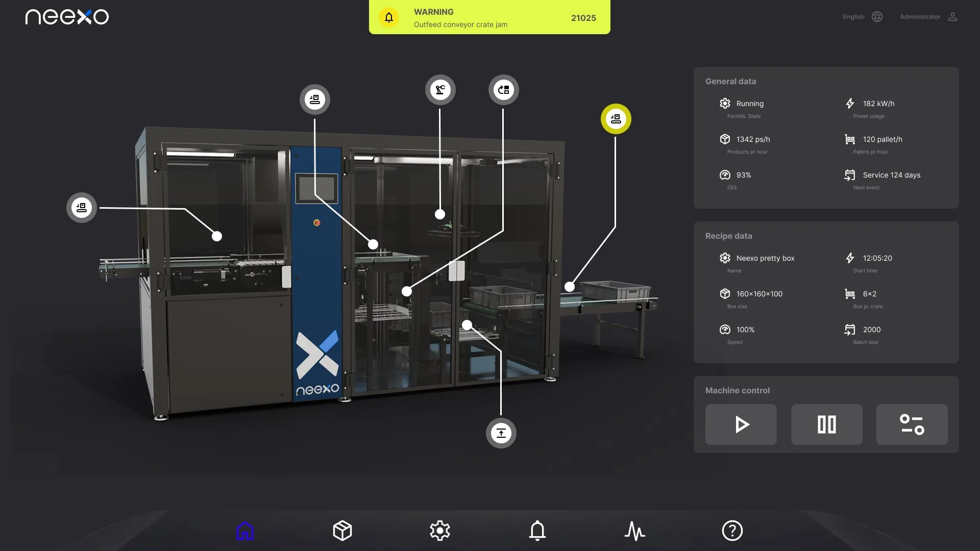Open the help question mark tab
Screen dimensions: 980x551
point(732,531)
